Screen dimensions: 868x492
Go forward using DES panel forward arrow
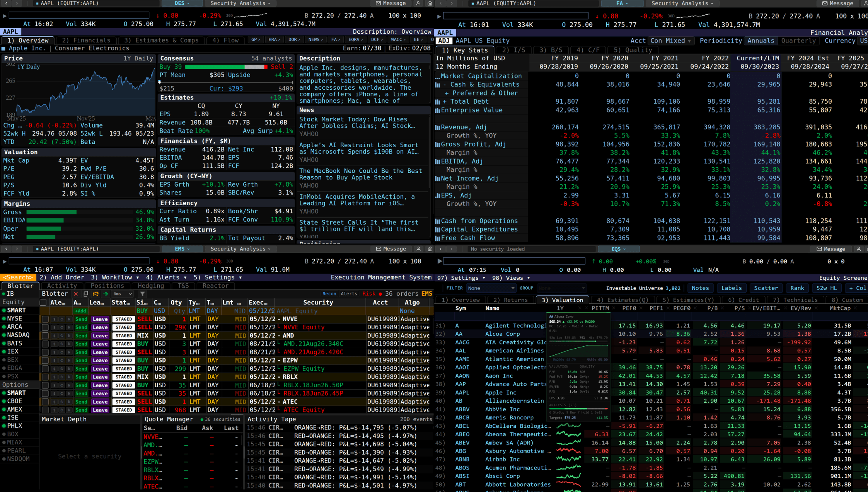click(x=17, y=3)
